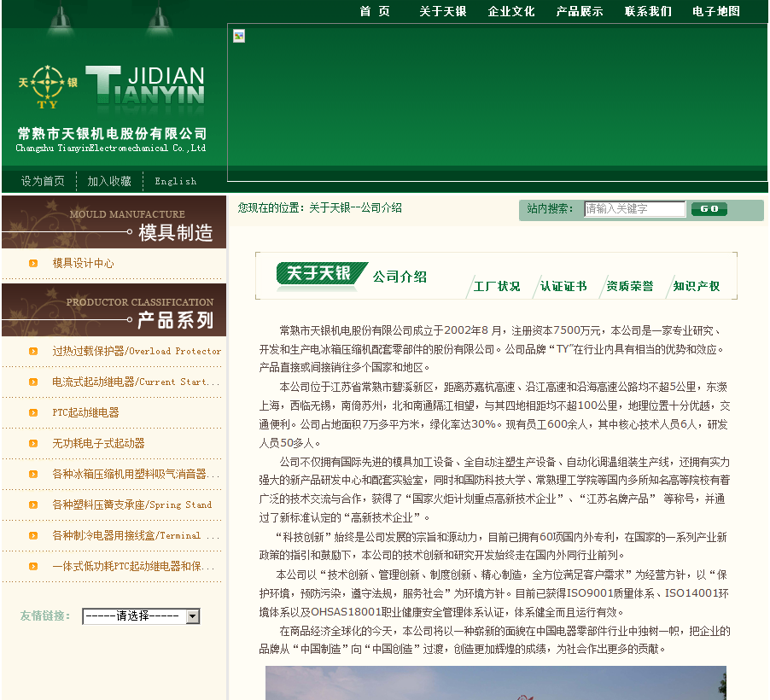Screen dimensions: 770x700
Task: Click orange arrow bullet beside 各种冰箱压缩机用塑料吸气消音器
Action: 33,474
